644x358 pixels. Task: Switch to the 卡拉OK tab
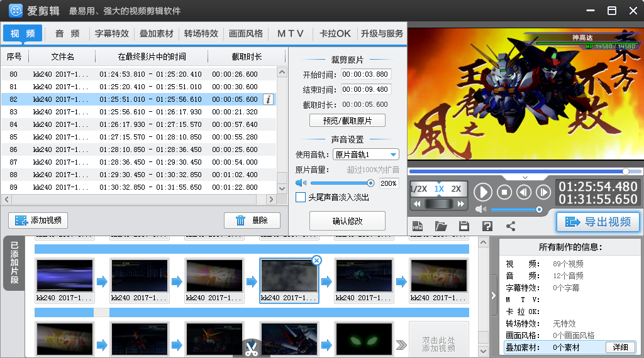click(335, 34)
